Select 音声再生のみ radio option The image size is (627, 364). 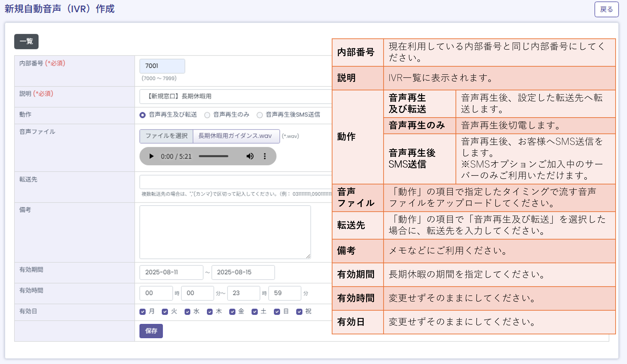(x=207, y=115)
